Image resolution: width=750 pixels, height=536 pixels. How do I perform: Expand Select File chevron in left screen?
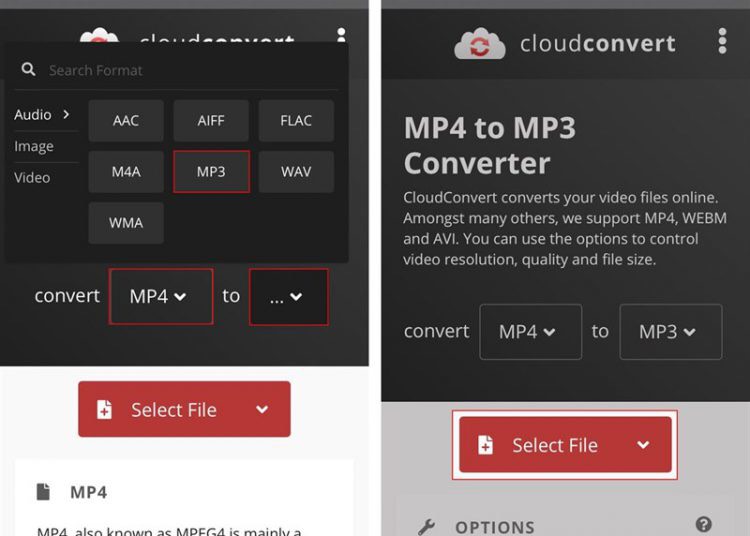click(262, 409)
